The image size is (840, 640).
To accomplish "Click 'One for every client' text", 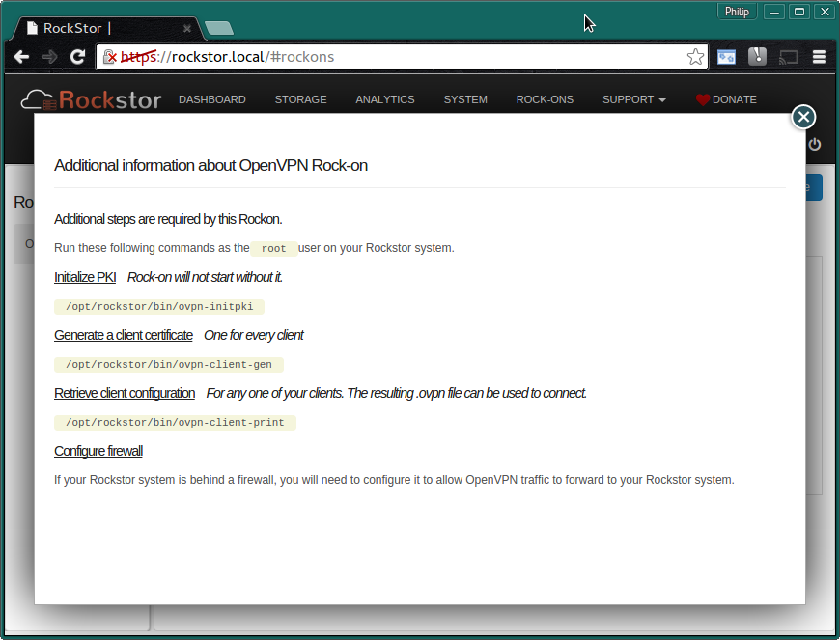I will tap(253, 335).
